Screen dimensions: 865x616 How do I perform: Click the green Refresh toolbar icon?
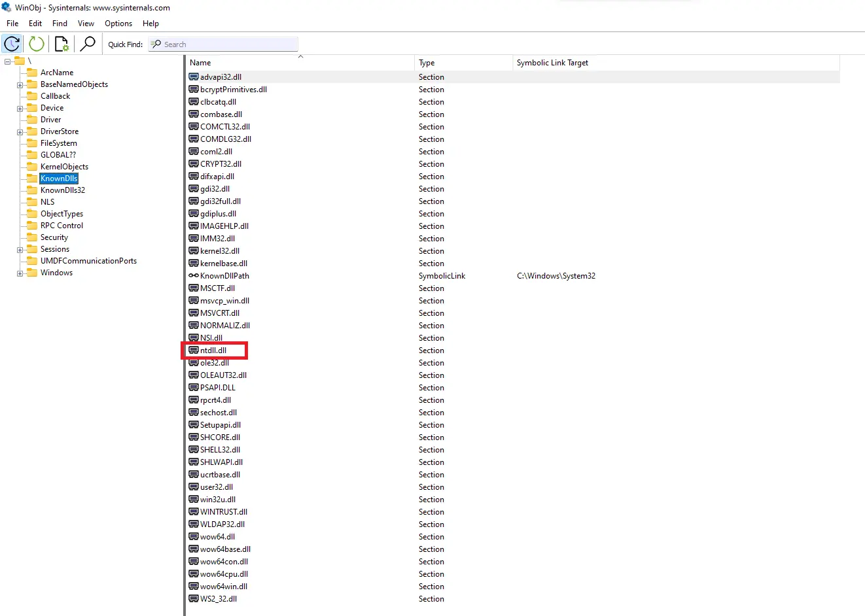[x=37, y=44]
